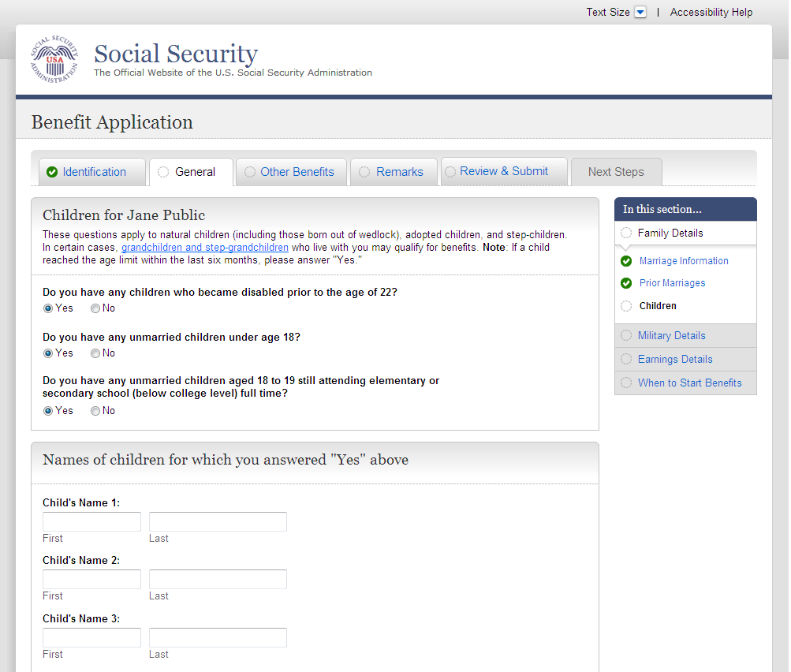Choose Yes for children aged 18 to 19
The width and height of the screenshot is (791, 672).
[48, 411]
